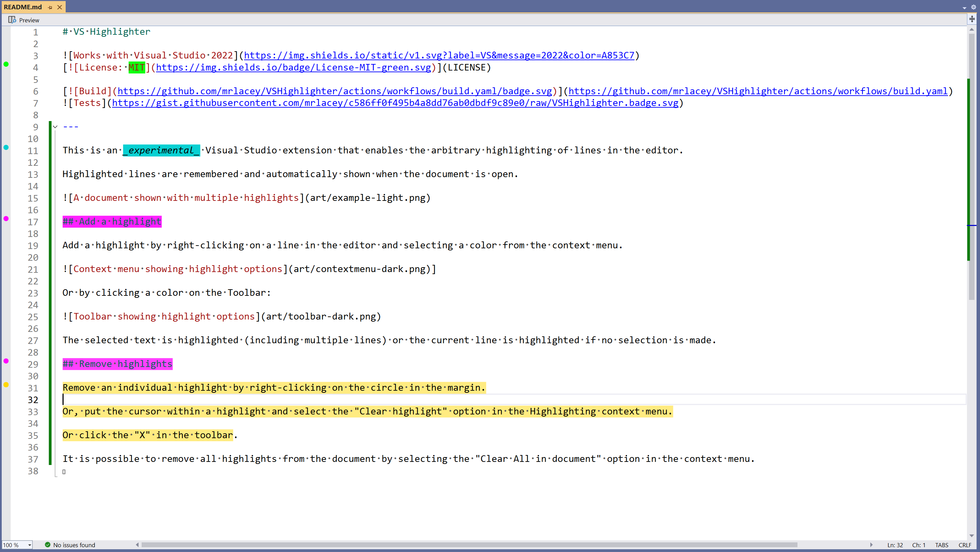Click the scroll-left arrow of horizontal scrollbar
Viewport: 980px width, 552px height.
(x=137, y=545)
